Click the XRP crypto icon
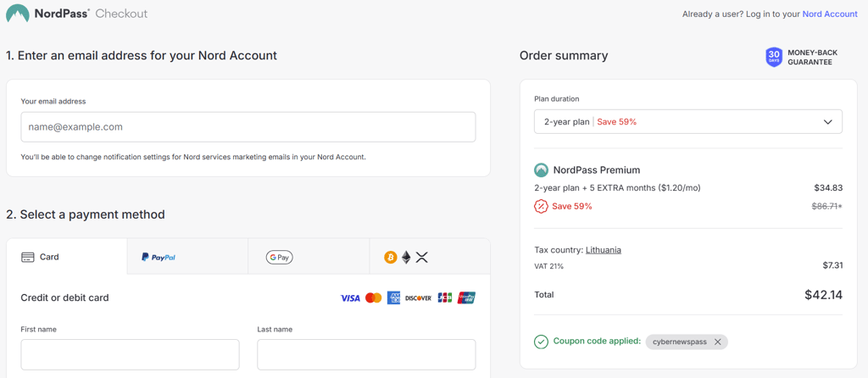This screenshot has width=868, height=378. pyautogui.click(x=422, y=257)
